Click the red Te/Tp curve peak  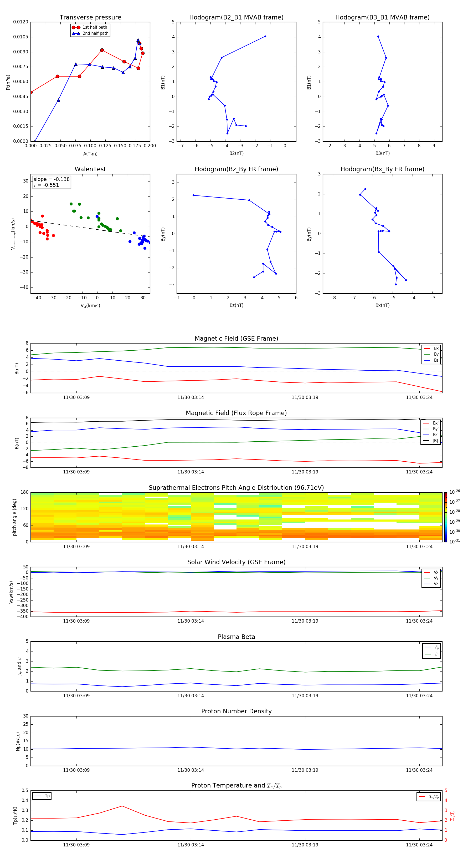(x=122, y=806)
